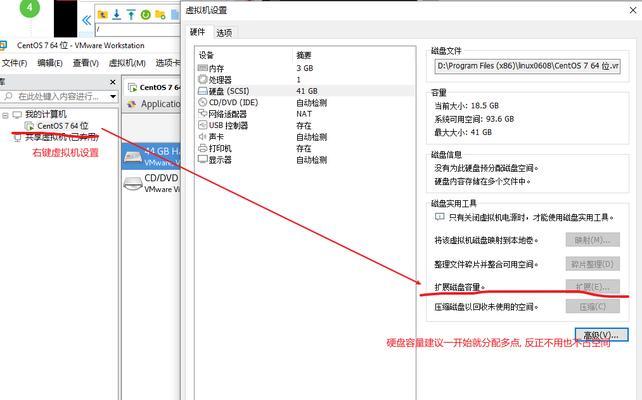The image size is (642, 400).
Task: Click the 高级(V)... button
Action: [601, 335]
